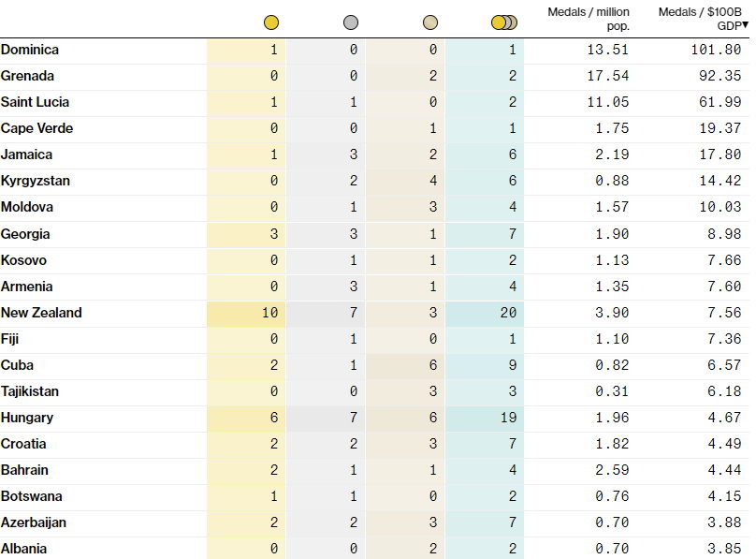Click New Zealand's gold count of 10
Screen dimensions: 756x559
pos(270,313)
